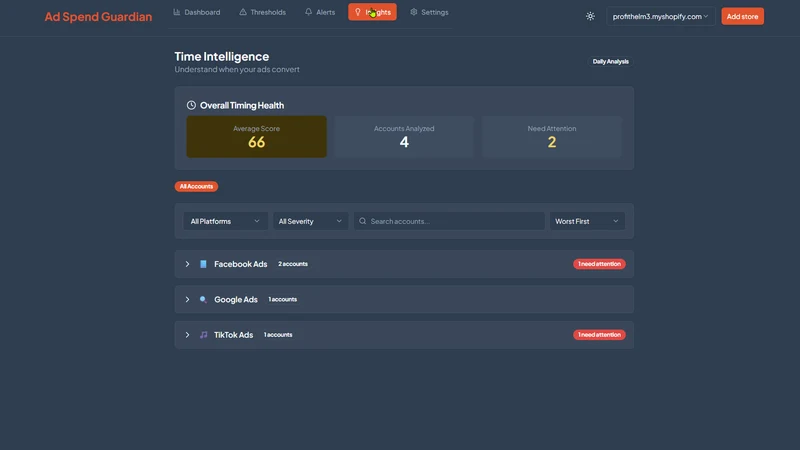The height and width of the screenshot is (450, 800).
Task: Toggle the light/dark theme sun icon
Action: click(590, 16)
